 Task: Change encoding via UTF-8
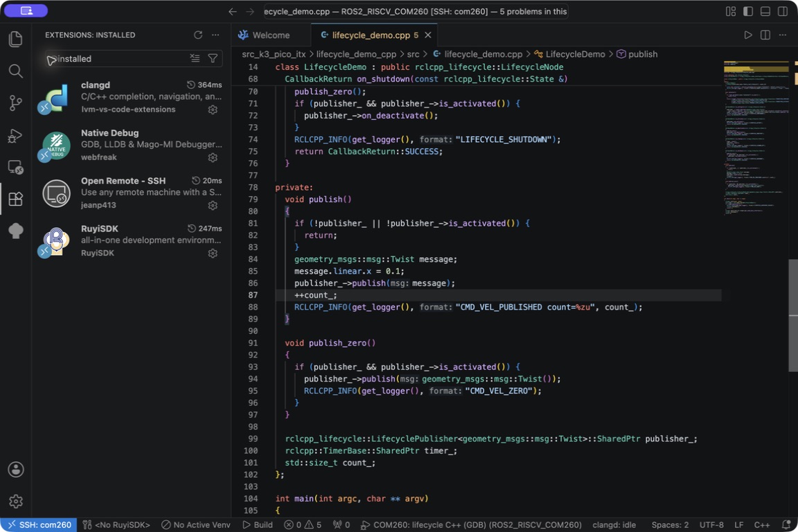pyautogui.click(x=711, y=525)
